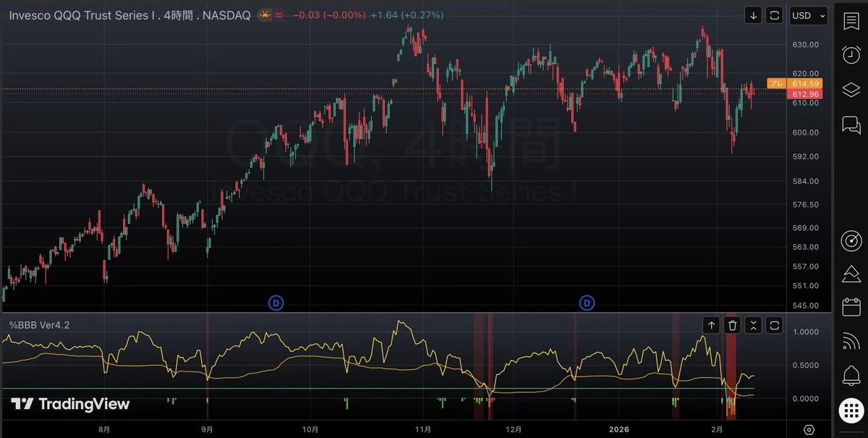868x438 pixels.
Task: Click the 8月 time axis label
Action: point(105,429)
